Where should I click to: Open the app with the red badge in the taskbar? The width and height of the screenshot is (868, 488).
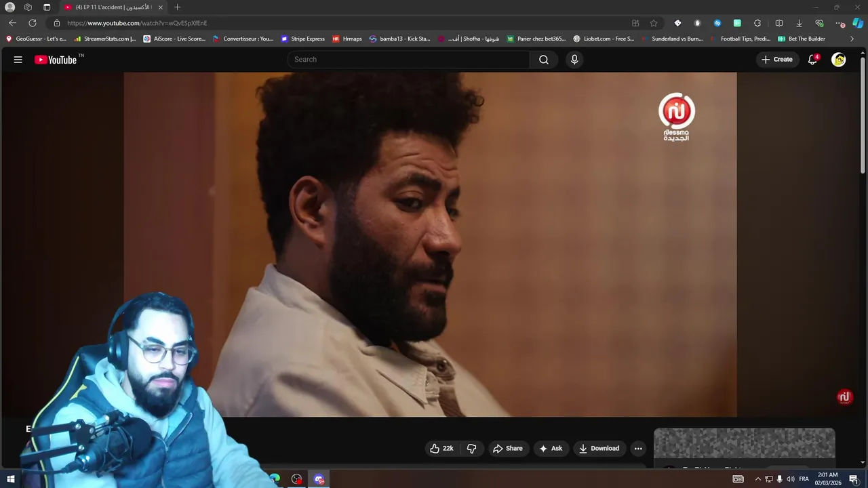point(296,479)
